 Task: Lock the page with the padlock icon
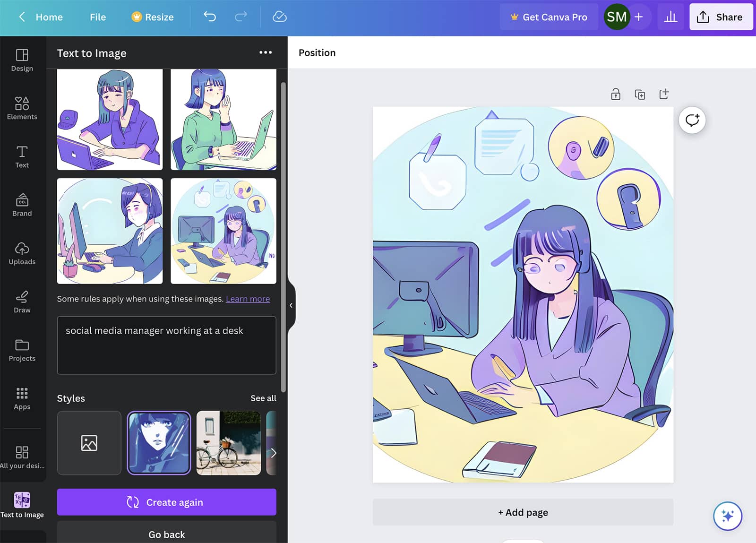click(616, 94)
